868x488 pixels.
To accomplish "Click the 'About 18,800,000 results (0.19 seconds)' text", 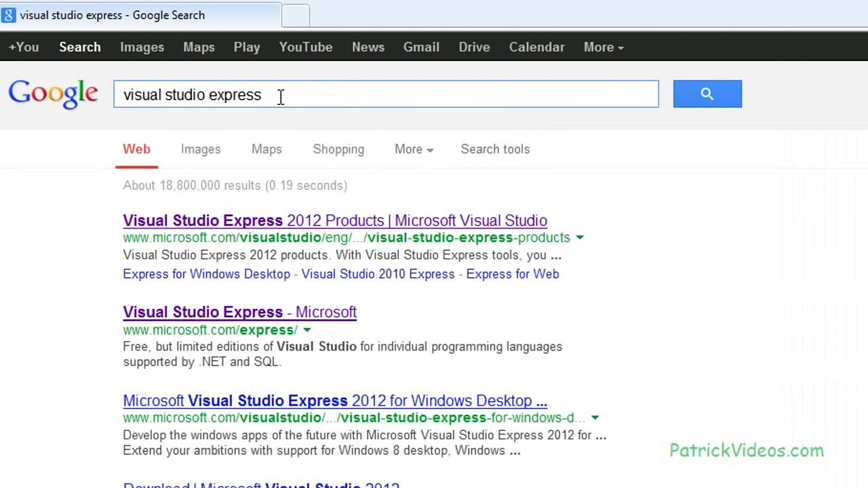I will [235, 185].
